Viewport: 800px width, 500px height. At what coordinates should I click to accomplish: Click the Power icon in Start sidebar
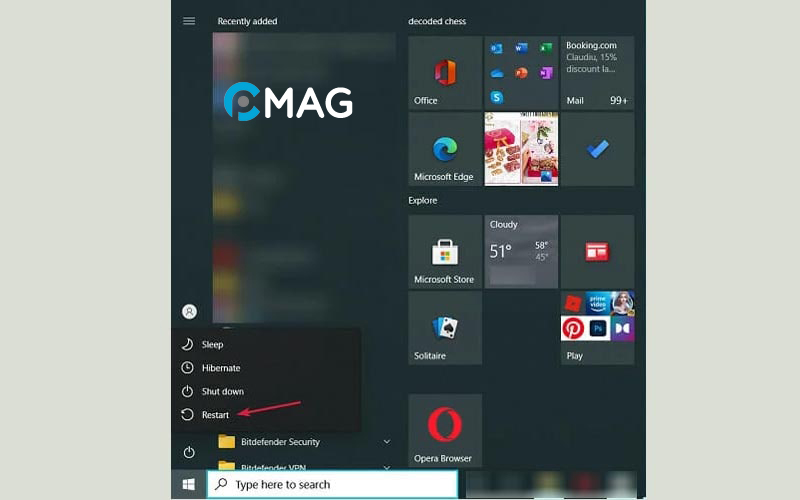click(189, 452)
